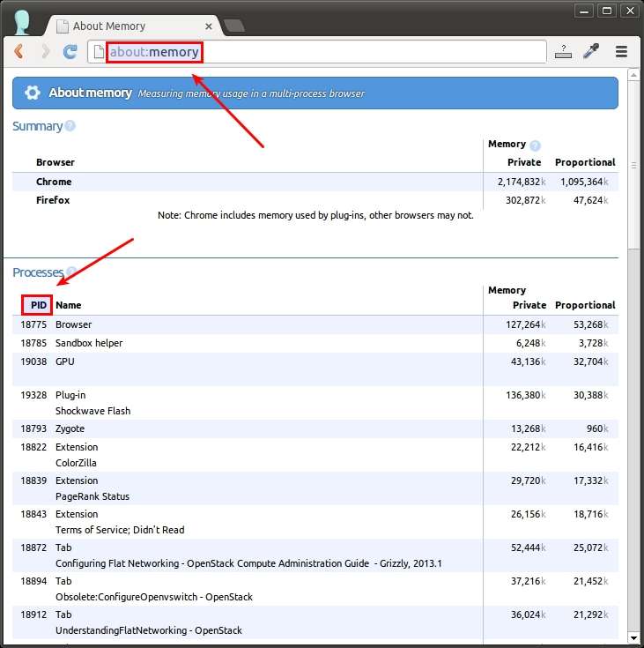Click the help icon next to Processes

tap(71, 272)
